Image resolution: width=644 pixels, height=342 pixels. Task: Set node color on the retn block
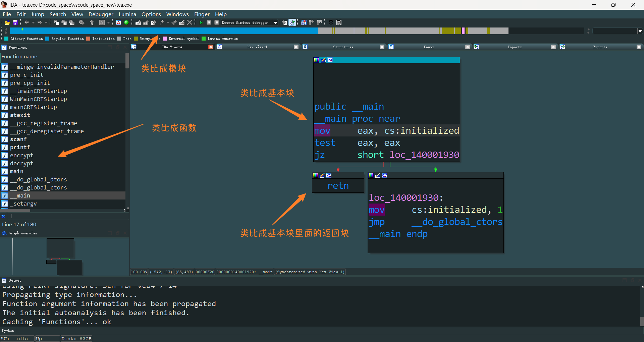[315, 175]
